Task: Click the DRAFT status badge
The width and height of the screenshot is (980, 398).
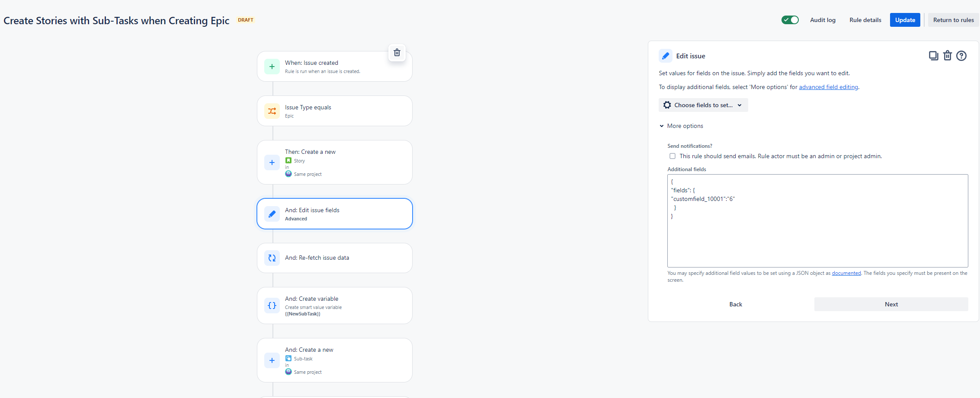Action: [246, 20]
